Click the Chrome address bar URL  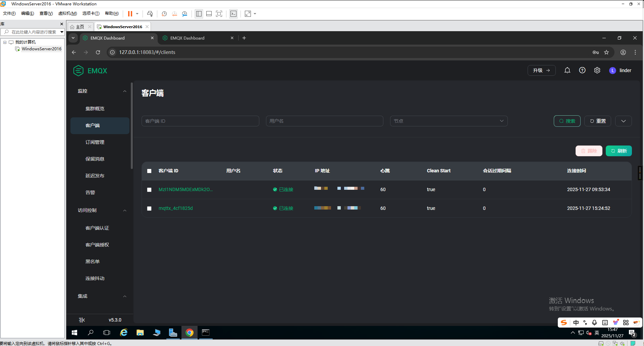click(x=147, y=52)
